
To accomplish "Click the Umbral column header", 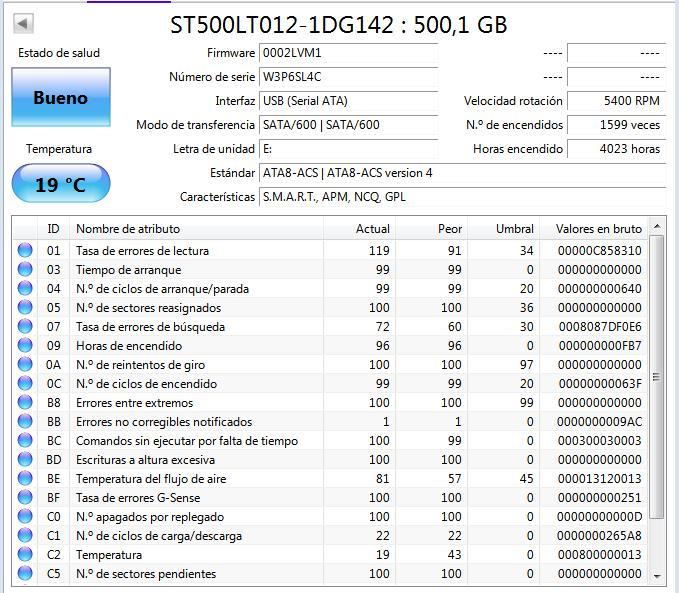I will (504, 229).
